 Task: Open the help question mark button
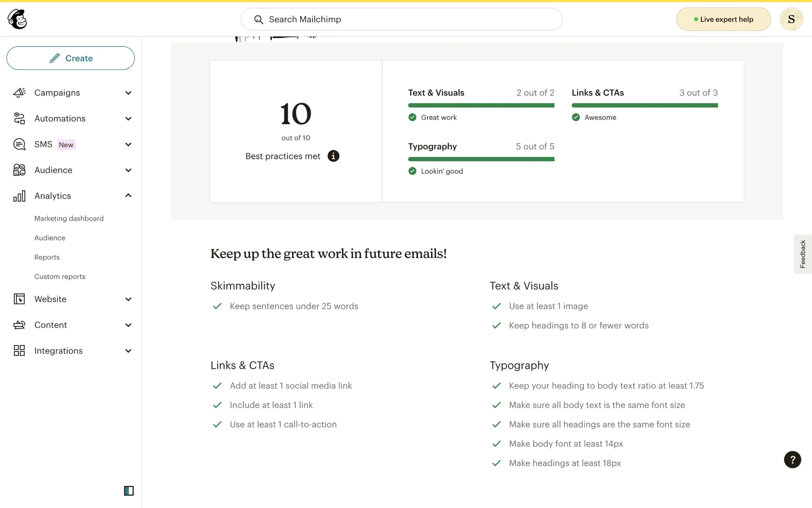point(792,460)
